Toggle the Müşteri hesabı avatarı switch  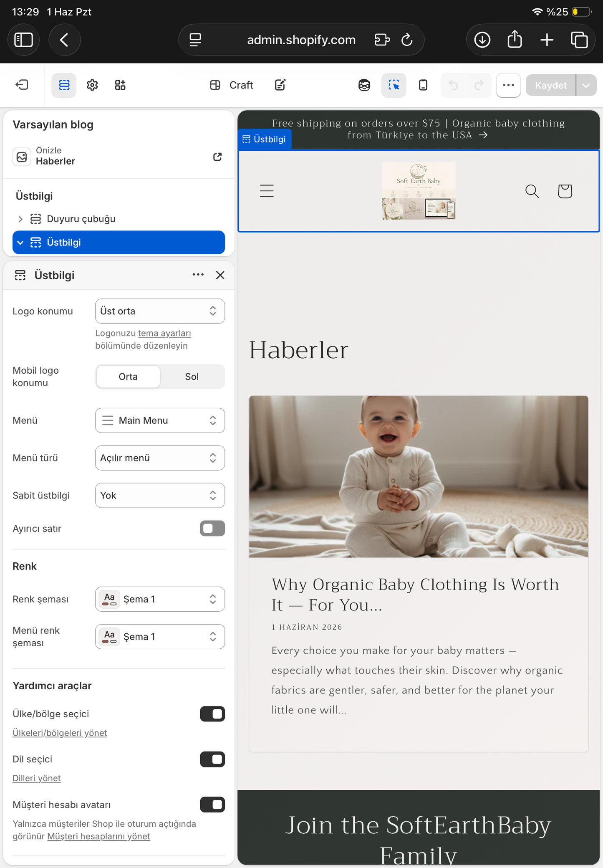tap(212, 805)
